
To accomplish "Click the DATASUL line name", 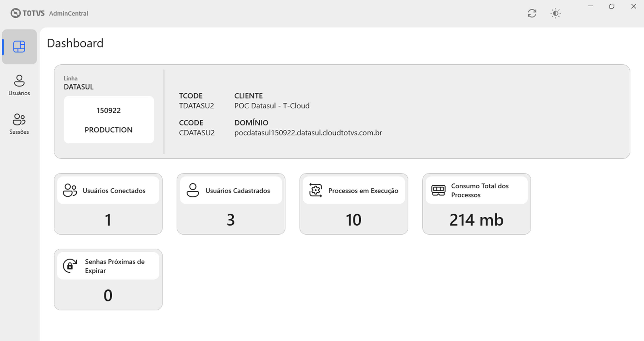I will [x=79, y=87].
